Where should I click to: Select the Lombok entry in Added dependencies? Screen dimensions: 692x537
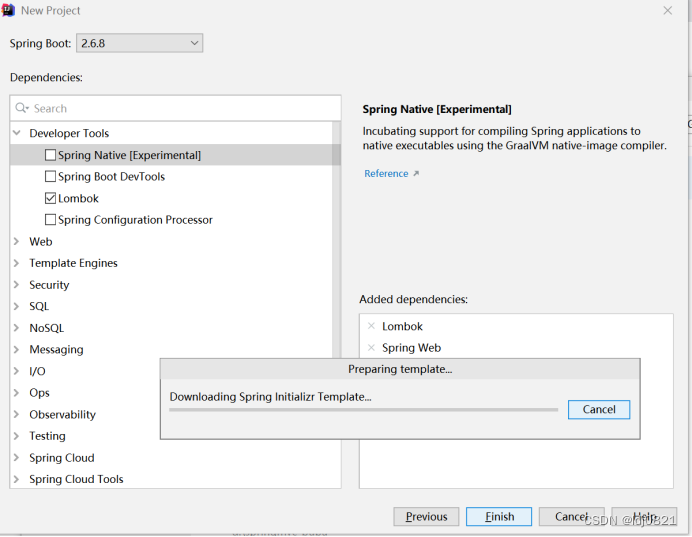(402, 326)
